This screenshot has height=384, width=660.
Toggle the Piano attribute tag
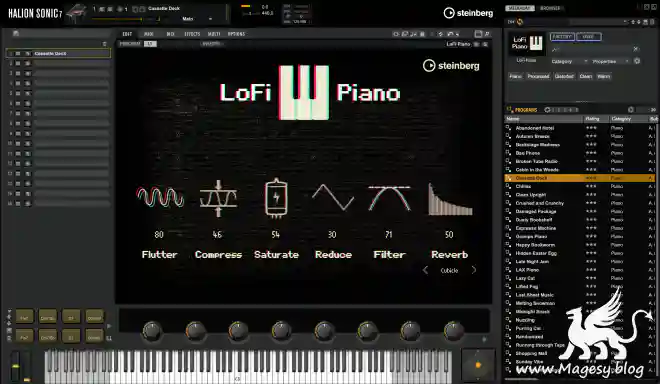point(516,76)
